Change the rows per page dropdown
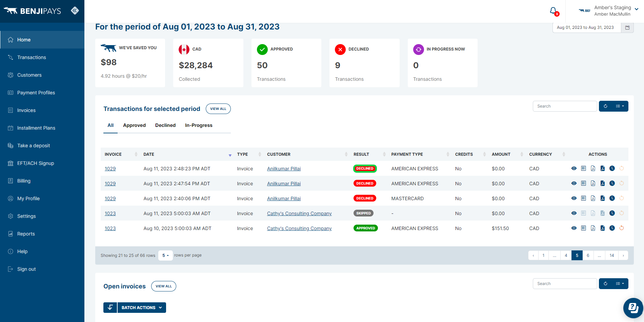The height and width of the screenshot is (322, 644). coord(165,255)
